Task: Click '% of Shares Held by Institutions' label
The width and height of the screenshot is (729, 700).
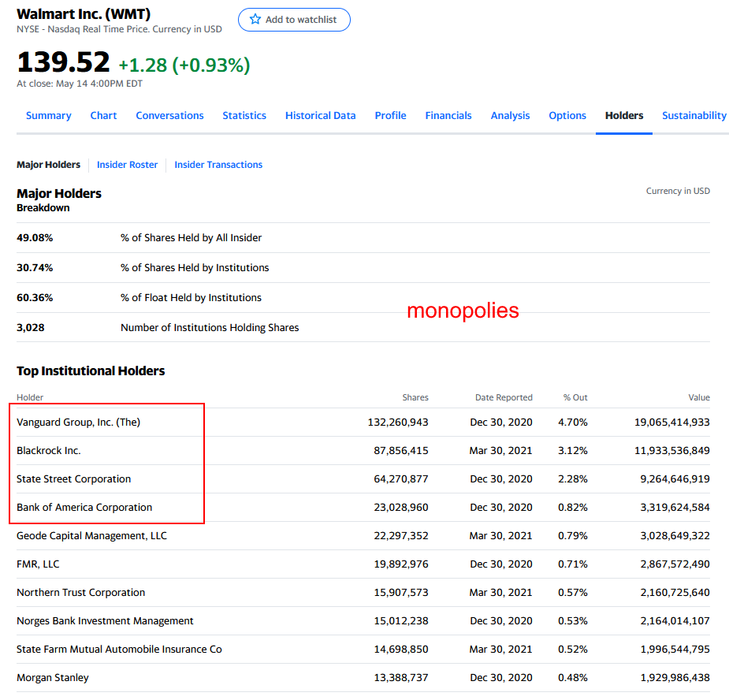Action: [x=195, y=267]
